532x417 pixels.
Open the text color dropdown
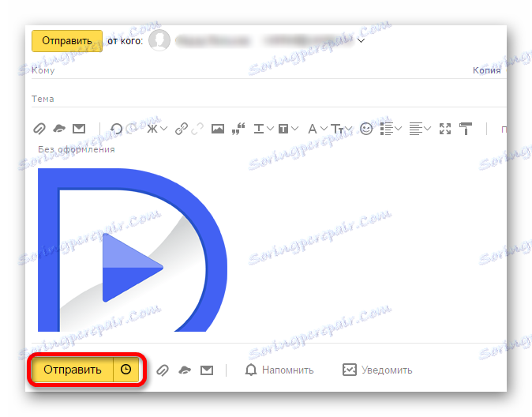click(264, 129)
